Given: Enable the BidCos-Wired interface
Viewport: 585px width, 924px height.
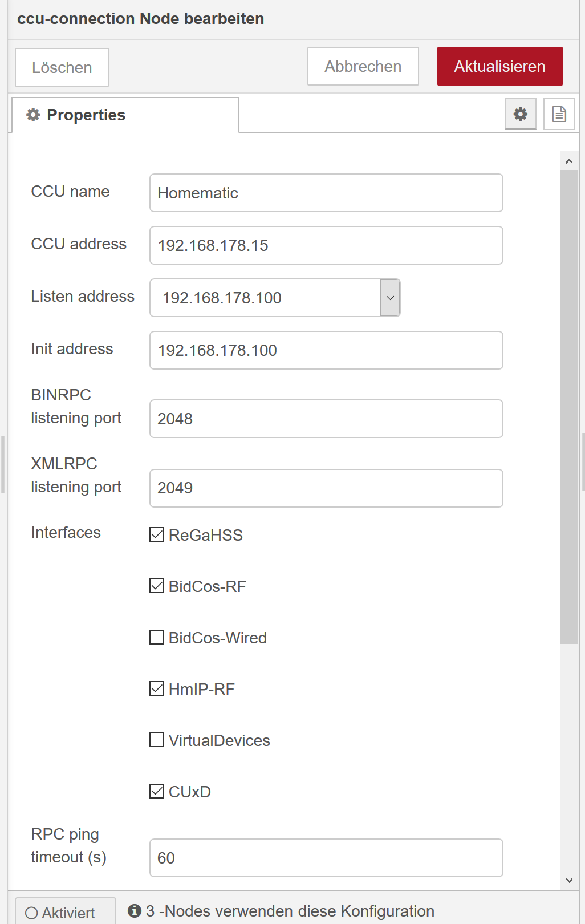Looking at the screenshot, I should [157, 637].
